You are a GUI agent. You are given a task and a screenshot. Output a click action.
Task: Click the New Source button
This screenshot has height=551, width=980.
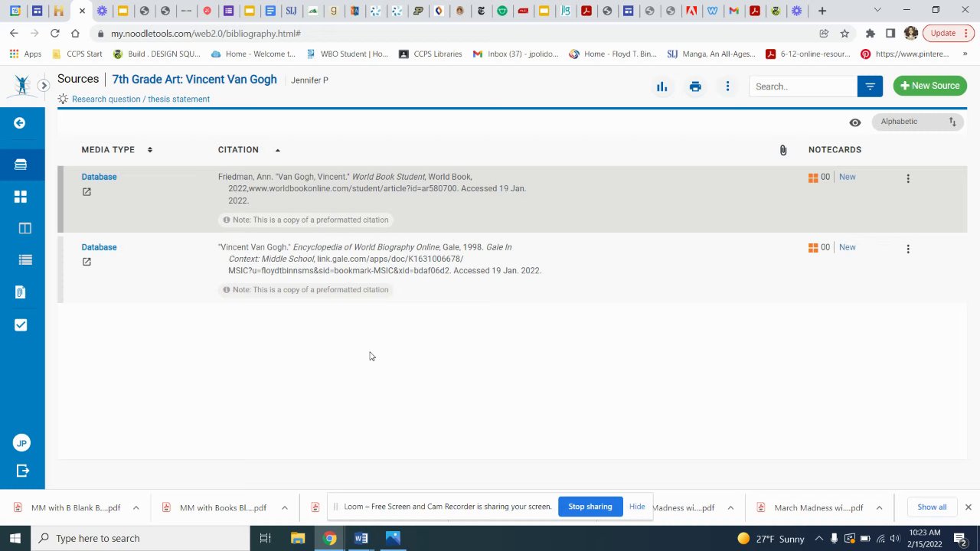point(930,86)
